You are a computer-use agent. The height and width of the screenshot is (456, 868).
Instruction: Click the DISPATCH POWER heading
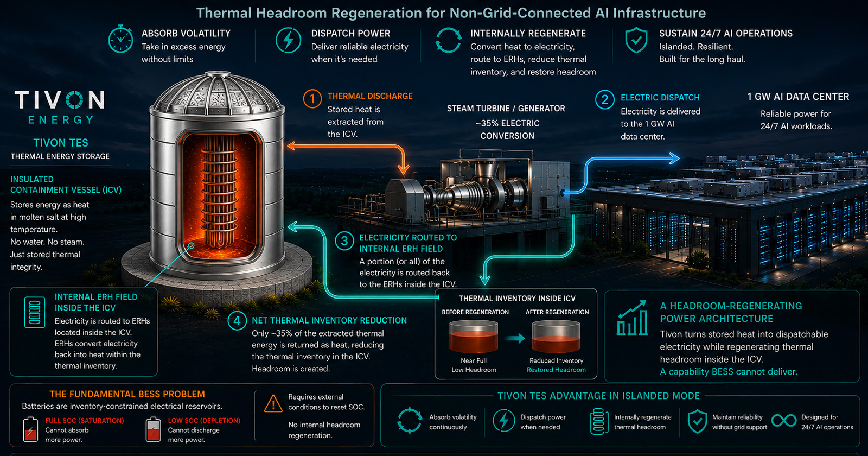(x=350, y=34)
